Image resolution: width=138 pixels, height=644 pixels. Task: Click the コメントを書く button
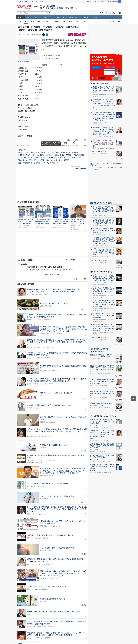(x=69, y=260)
